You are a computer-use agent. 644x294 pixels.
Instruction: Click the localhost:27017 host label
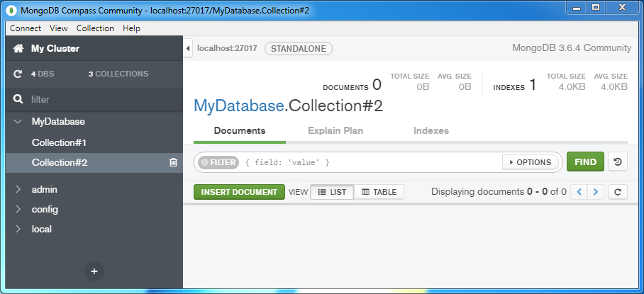227,48
